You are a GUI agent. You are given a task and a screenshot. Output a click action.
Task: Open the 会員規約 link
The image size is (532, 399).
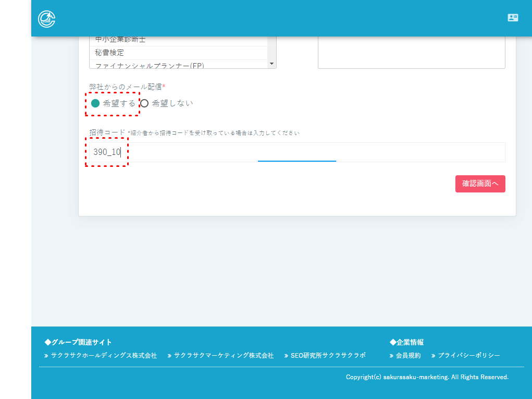point(408,356)
